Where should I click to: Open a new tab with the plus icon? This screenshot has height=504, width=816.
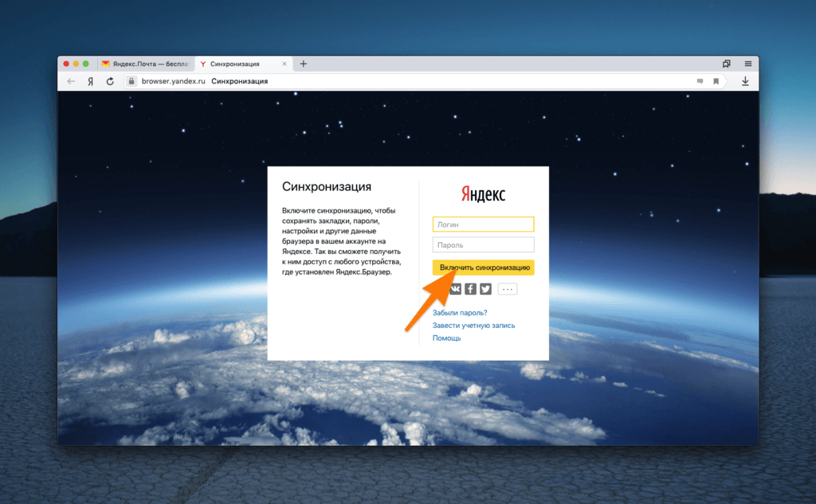pyautogui.click(x=304, y=64)
